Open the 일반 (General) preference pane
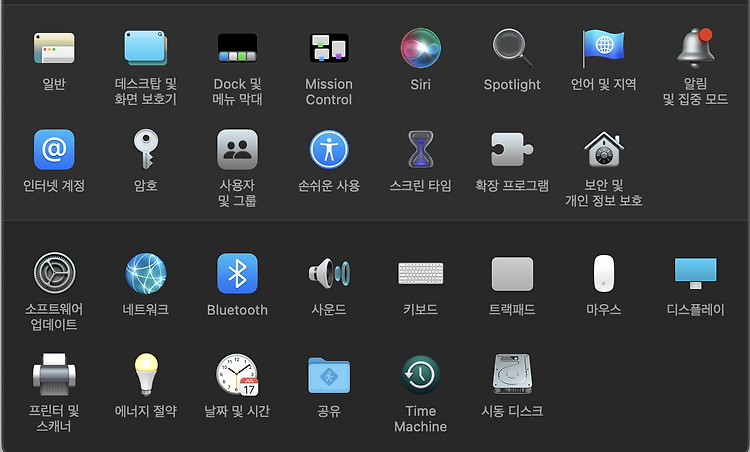The height and width of the screenshot is (452, 750). coord(54,48)
